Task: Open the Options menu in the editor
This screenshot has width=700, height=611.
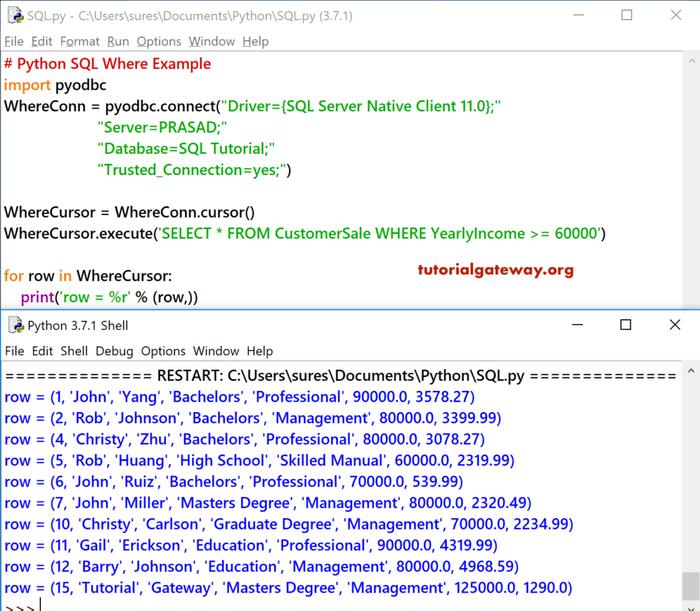Action: 159,41
